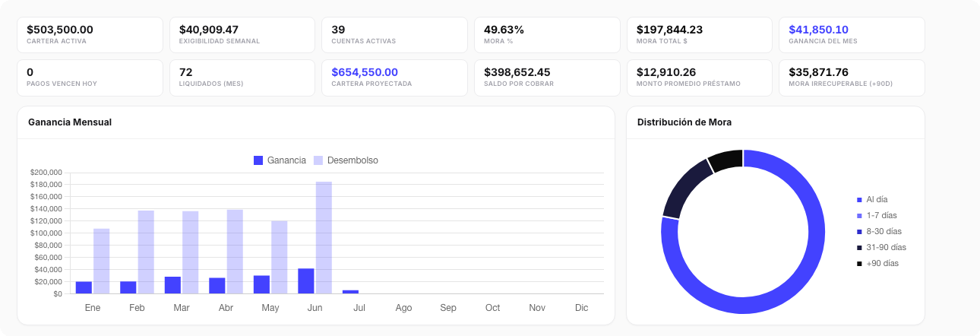Click the Feb Desembolso bar
Image resolution: width=980 pixels, height=336 pixels.
(x=146, y=252)
